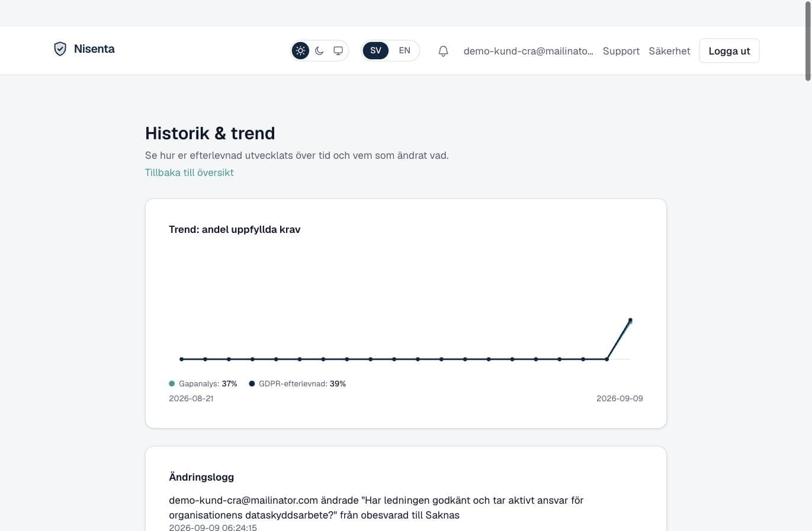Image resolution: width=812 pixels, height=531 pixels.
Task: Click the Nisenta brand name
Action: pyautogui.click(x=94, y=49)
